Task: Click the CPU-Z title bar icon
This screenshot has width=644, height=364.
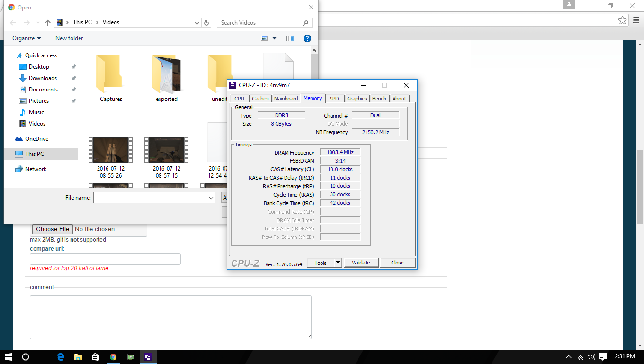Action: click(x=233, y=85)
